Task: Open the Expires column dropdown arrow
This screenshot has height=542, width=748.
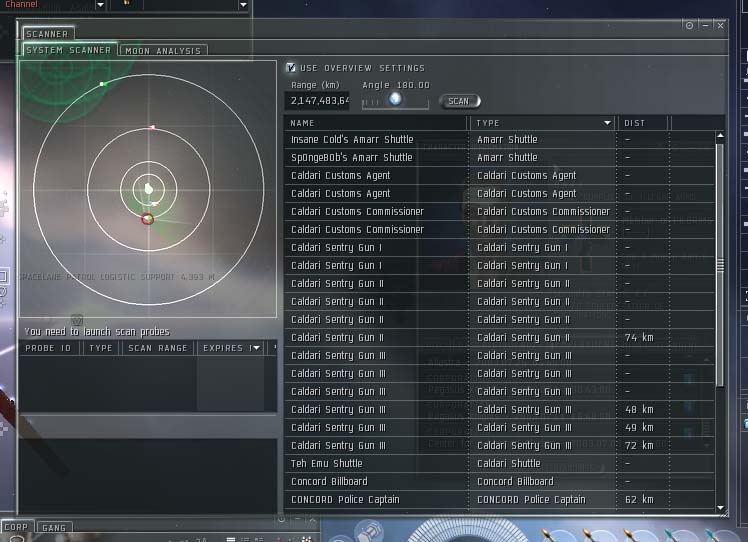Action: 257,348
